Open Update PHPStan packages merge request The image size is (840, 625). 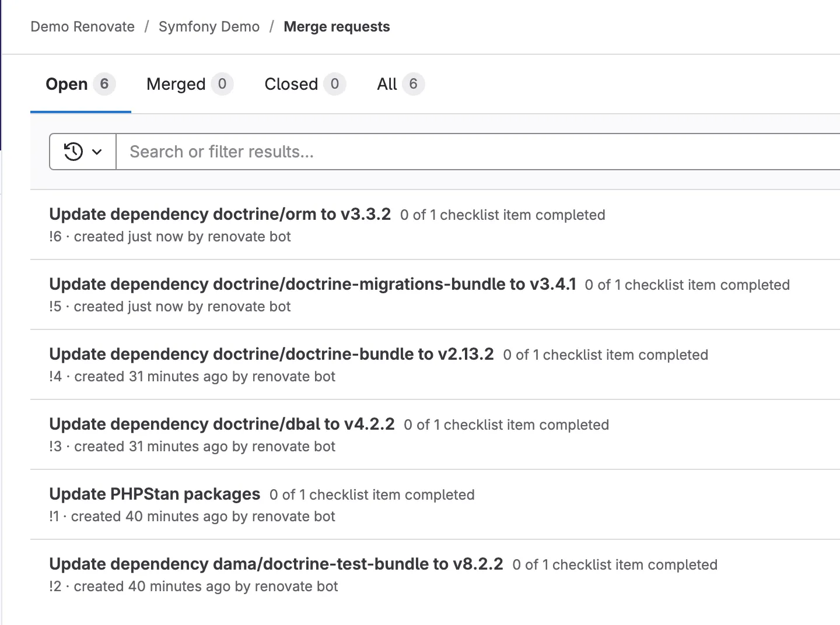pyautogui.click(x=155, y=494)
